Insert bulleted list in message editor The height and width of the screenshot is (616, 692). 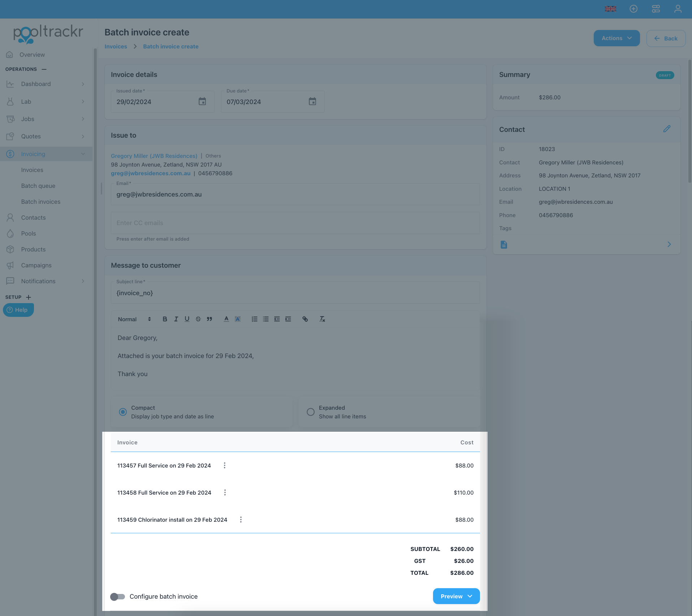pyautogui.click(x=266, y=319)
